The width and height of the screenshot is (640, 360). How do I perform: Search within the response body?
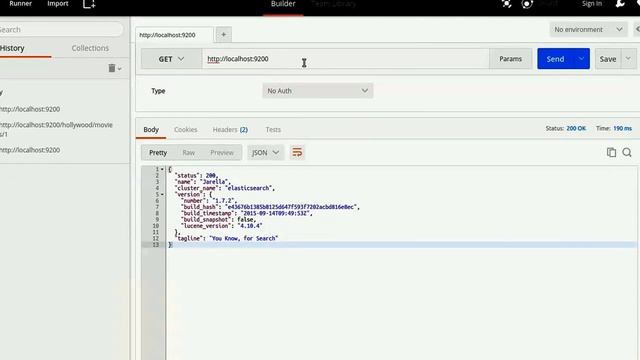tap(627, 152)
